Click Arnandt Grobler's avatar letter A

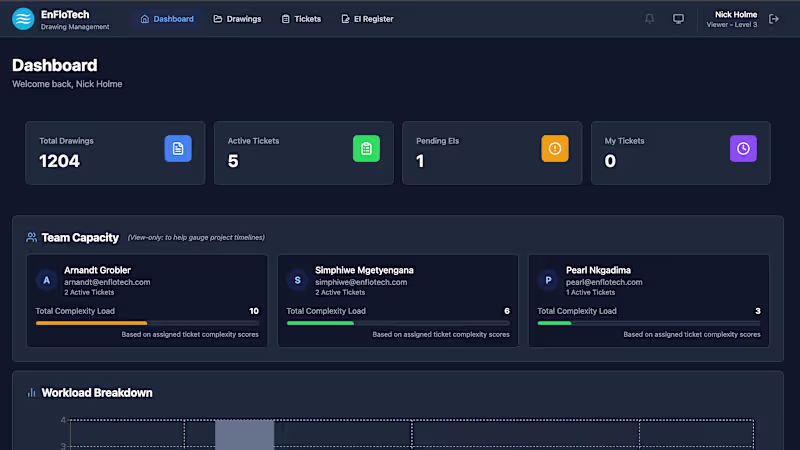coord(46,280)
